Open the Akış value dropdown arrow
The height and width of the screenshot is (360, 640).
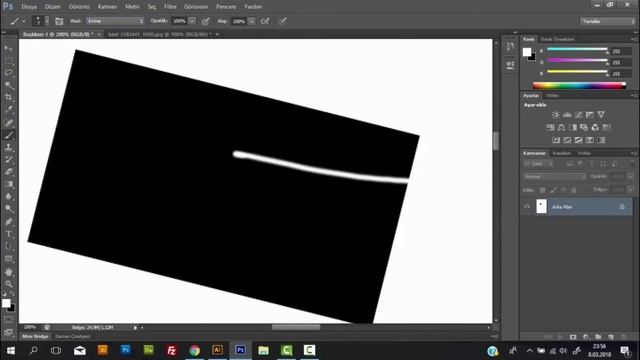[x=251, y=21]
